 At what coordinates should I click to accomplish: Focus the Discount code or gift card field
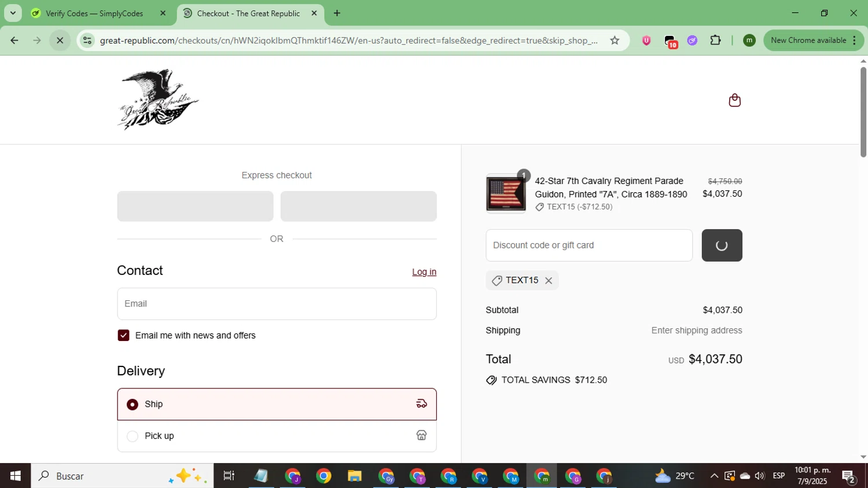point(589,245)
